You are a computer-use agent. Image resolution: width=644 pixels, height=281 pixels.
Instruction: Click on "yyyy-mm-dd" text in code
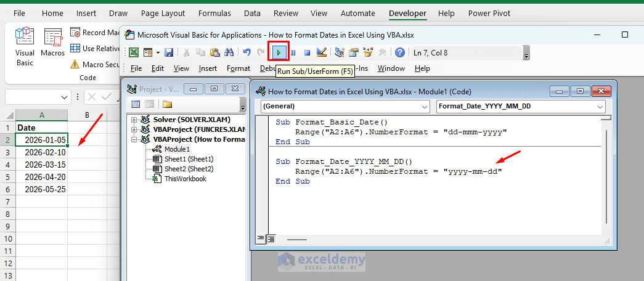tap(473, 171)
